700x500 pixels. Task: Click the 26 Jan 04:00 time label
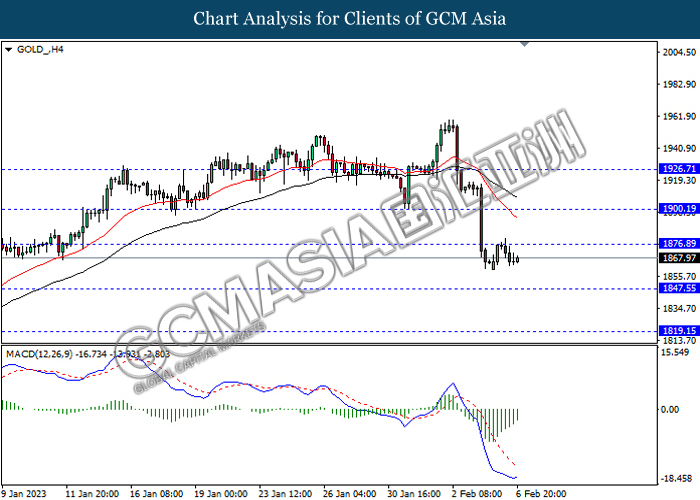click(350, 493)
